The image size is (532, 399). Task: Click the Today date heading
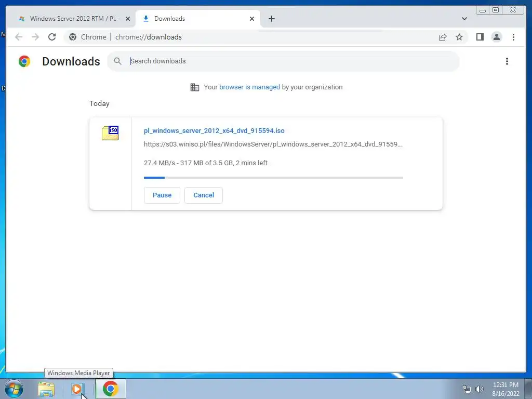(99, 103)
